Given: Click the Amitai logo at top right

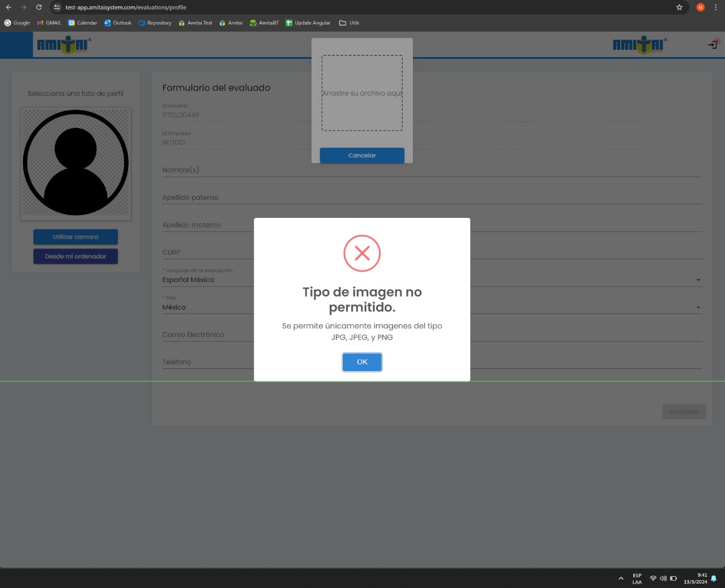Looking at the screenshot, I should pyautogui.click(x=639, y=45).
